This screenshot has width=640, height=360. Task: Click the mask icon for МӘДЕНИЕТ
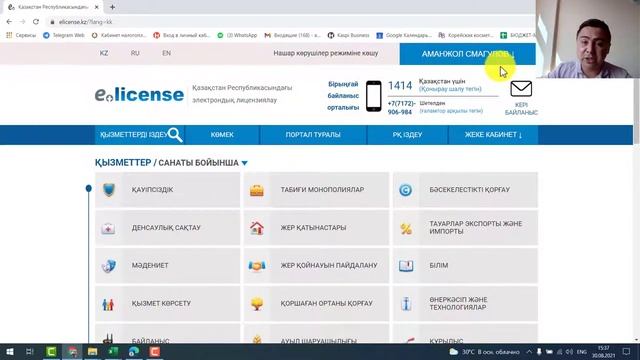pos(109,266)
